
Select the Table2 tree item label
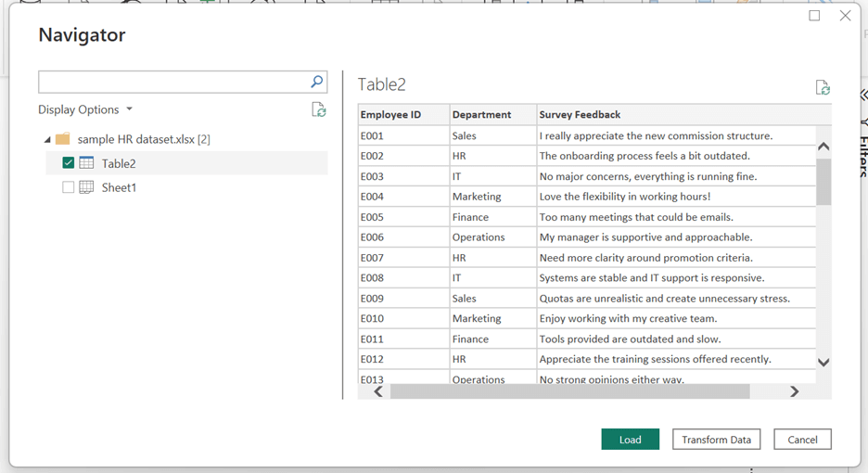pyautogui.click(x=119, y=163)
